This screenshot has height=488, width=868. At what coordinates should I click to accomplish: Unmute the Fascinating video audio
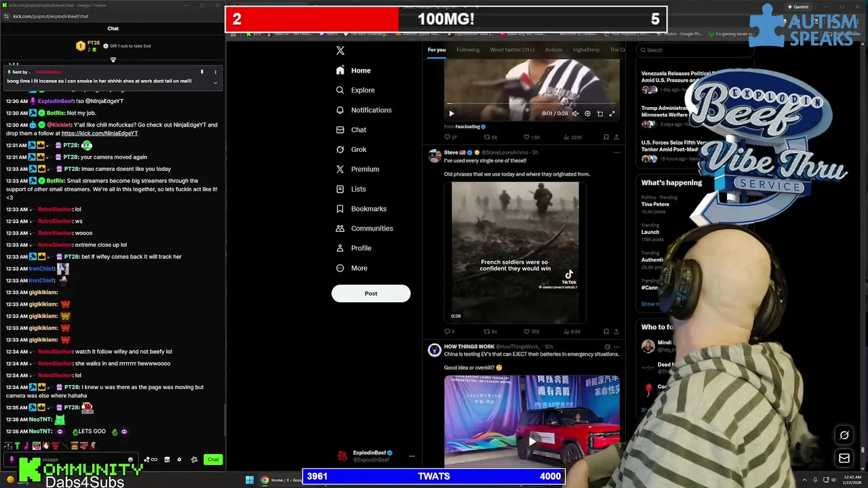pyautogui.click(x=575, y=114)
